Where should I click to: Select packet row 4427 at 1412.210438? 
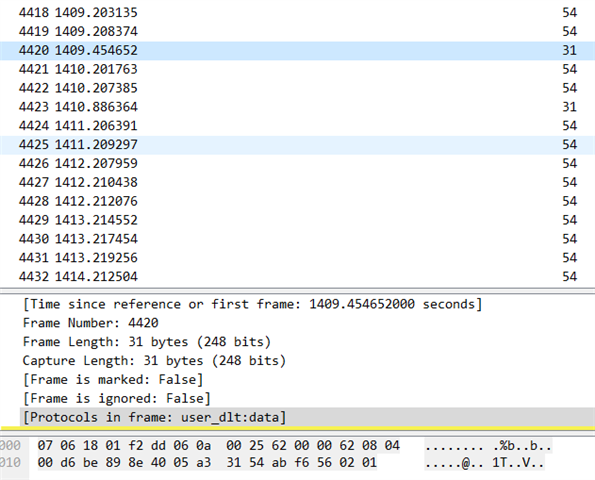tap(298, 182)
